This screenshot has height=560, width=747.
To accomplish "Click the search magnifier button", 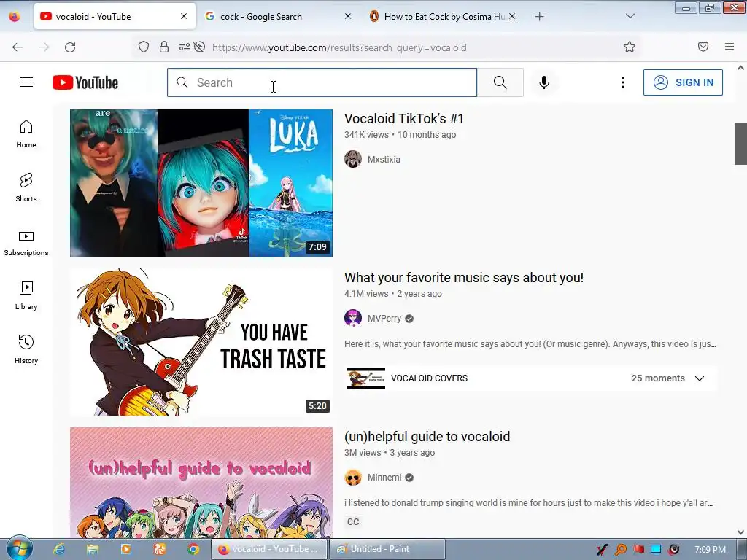I will point(500,82).
